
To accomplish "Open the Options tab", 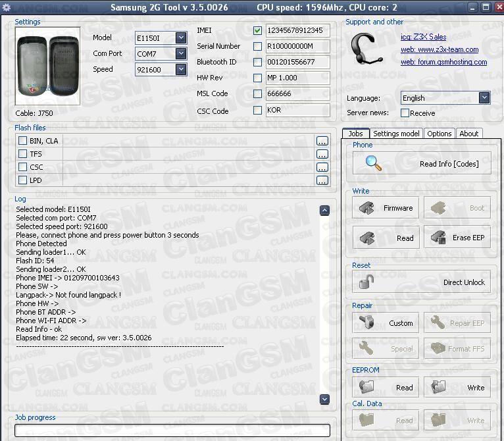I will pyautogui.click(x=439, y=134).
